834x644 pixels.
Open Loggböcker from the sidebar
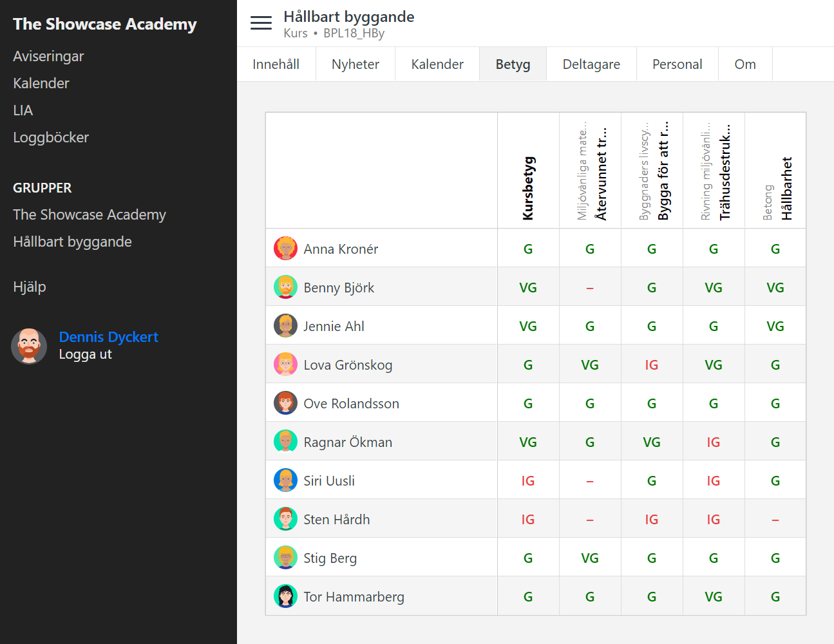tap(51, 137)
